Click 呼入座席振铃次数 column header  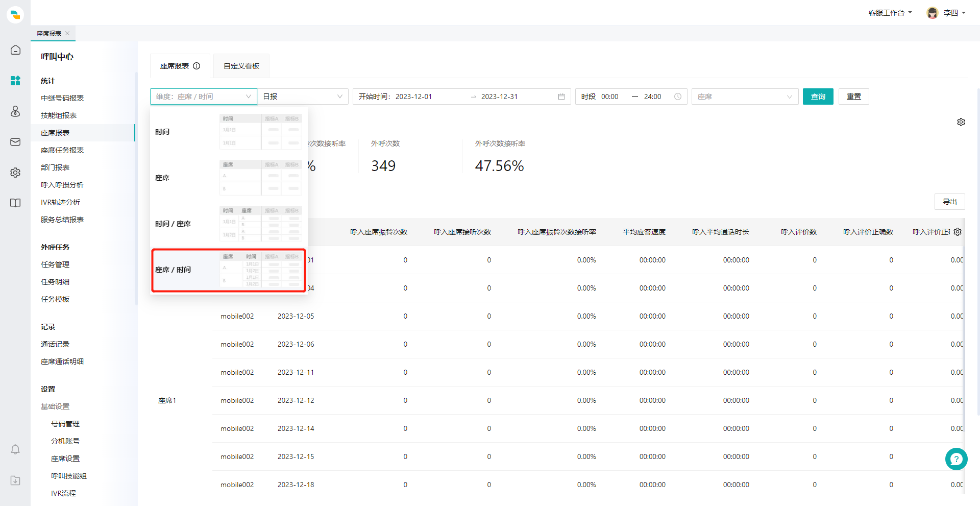tap(379, 232)
